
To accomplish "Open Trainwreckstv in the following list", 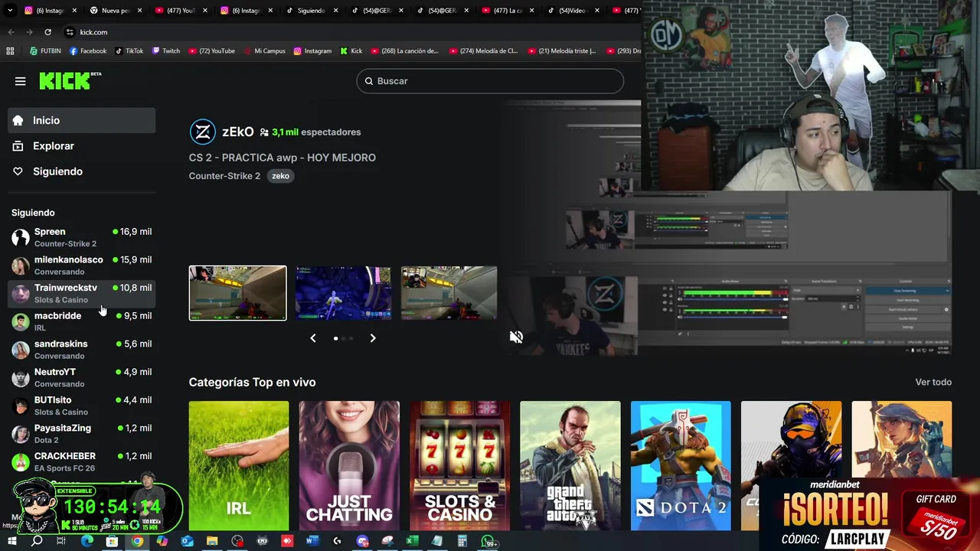I will click(x=82, y=293).
